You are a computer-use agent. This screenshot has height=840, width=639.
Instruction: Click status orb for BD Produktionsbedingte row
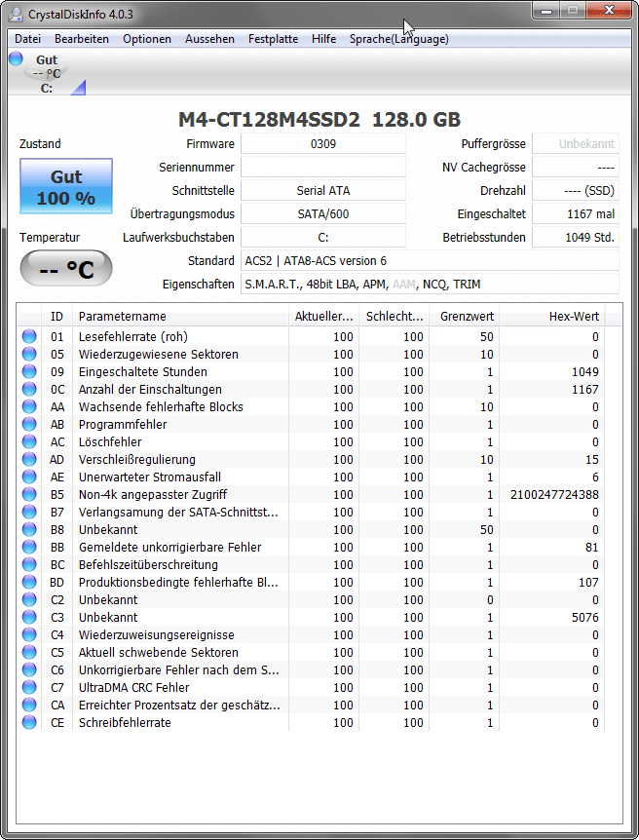29,583
